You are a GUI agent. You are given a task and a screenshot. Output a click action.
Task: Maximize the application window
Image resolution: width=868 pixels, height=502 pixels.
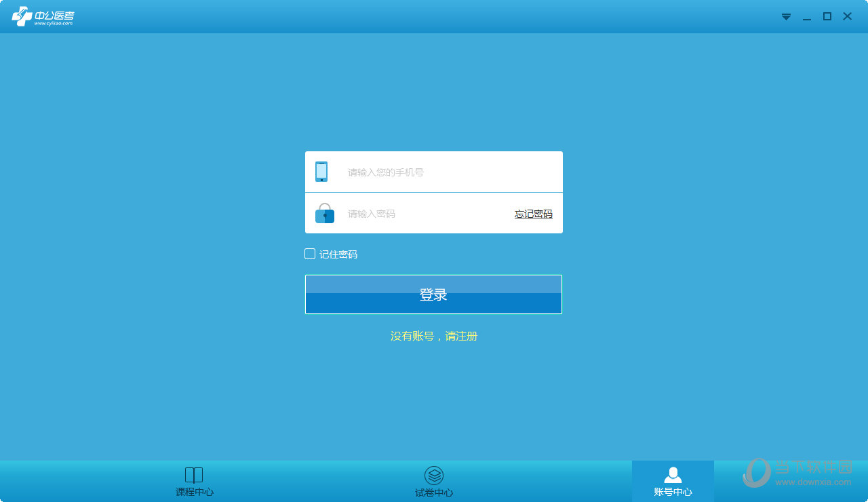click(827, 16)
